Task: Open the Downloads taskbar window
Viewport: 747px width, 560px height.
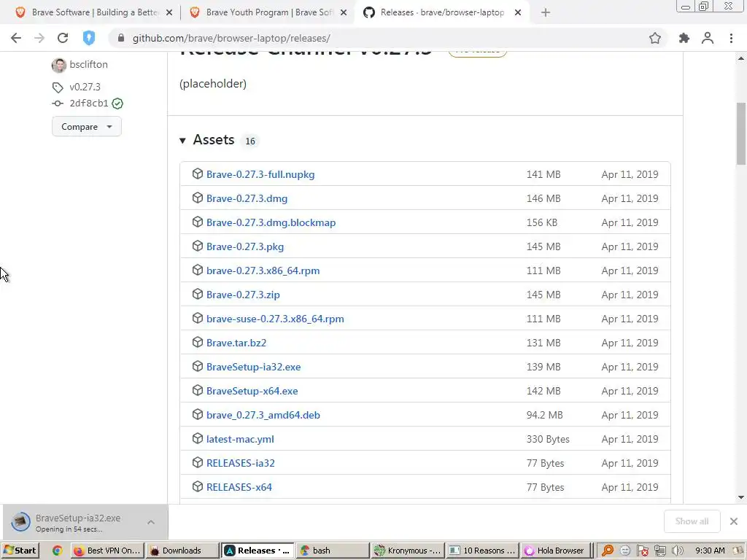Action: 182,551
